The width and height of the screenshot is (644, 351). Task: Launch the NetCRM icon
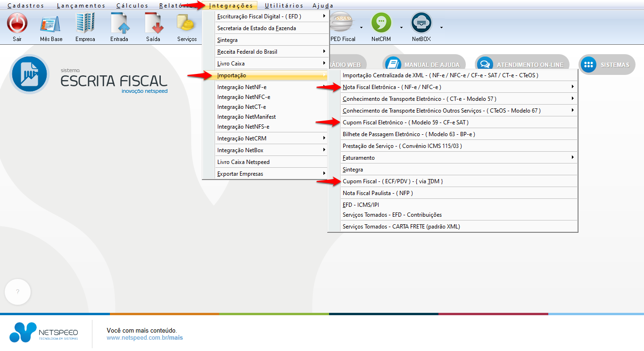[x=381, y=22]
